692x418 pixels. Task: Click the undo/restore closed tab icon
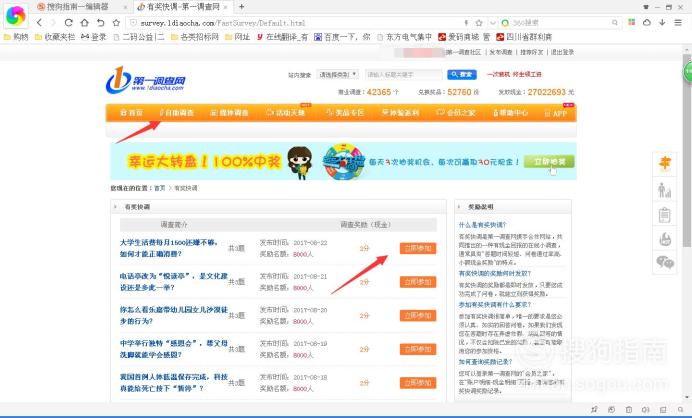coord(101,23)
